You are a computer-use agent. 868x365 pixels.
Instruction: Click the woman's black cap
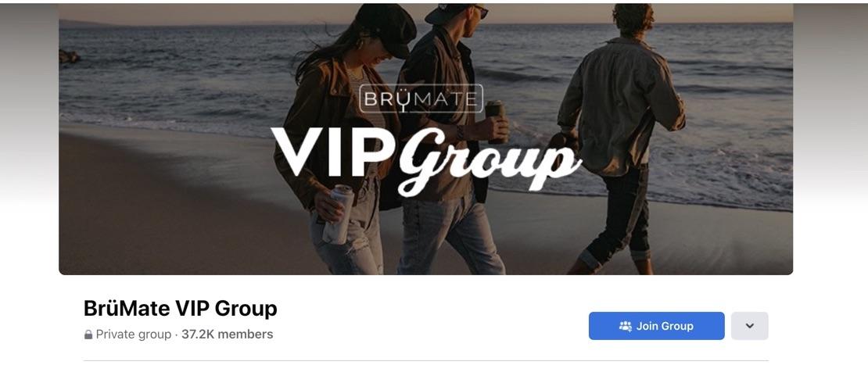coord(387,27)
